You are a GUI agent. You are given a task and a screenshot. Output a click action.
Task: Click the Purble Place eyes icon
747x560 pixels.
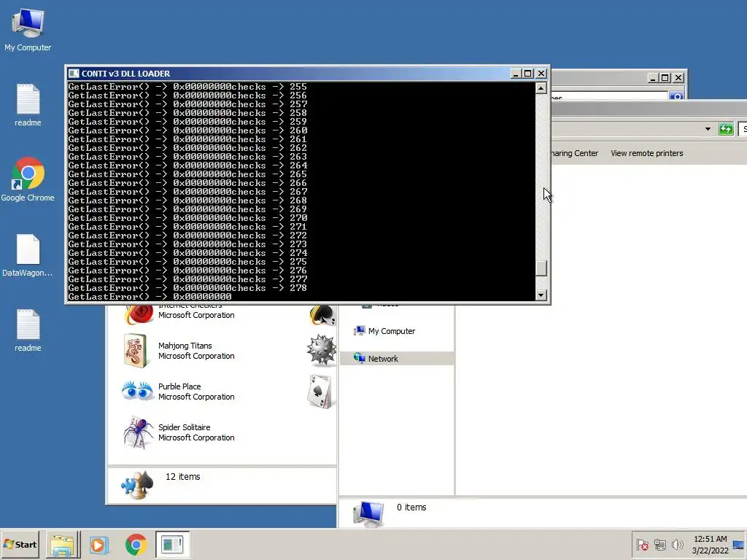click(137, 391)
